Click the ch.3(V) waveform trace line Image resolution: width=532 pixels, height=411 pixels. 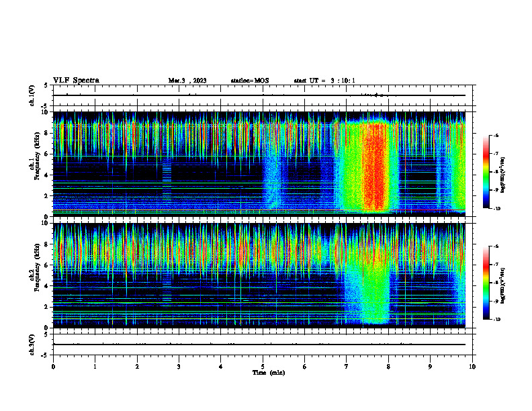(259, 345)
